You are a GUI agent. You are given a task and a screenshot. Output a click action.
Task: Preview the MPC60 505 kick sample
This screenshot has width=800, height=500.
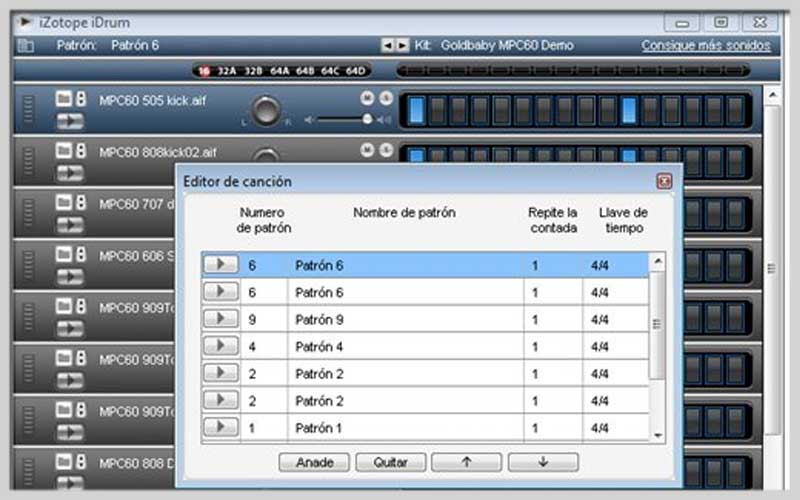tap(70, 121)
